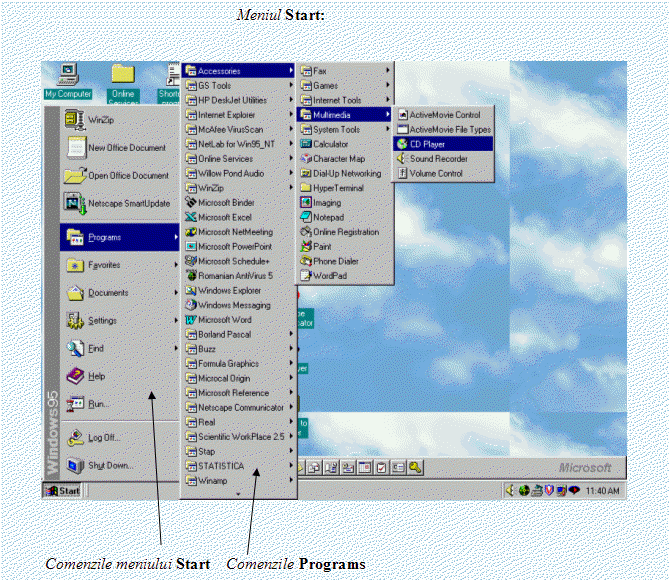This screenshot has width=669, height=580.
Task: Open Online Registration
Action: point(345,232)
